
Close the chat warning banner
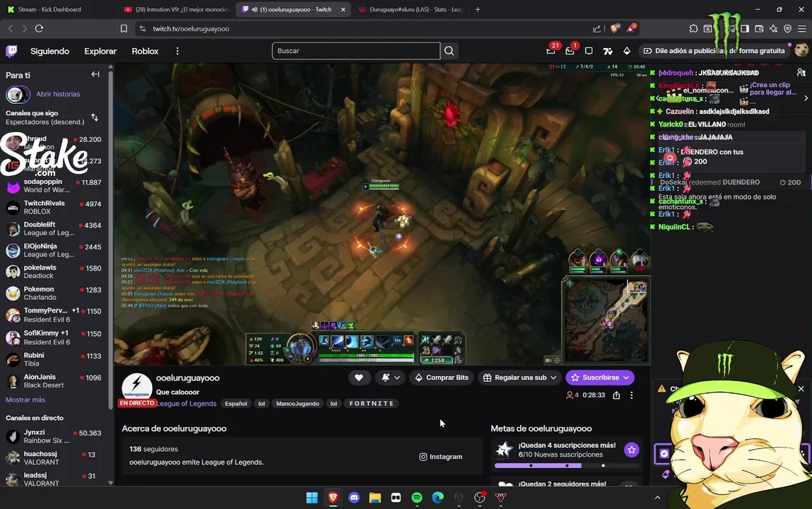[x=801, y=388]
